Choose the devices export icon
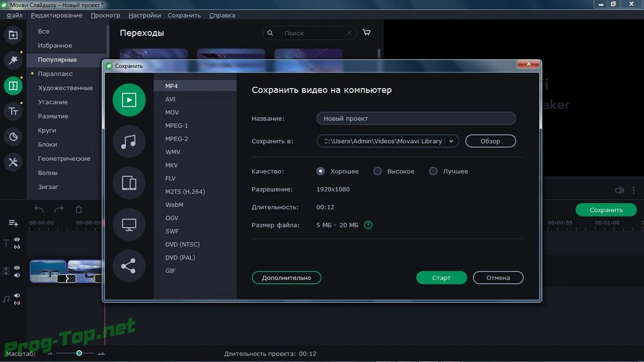This screenshot has height=362, width=644. (x=129, y=183)
